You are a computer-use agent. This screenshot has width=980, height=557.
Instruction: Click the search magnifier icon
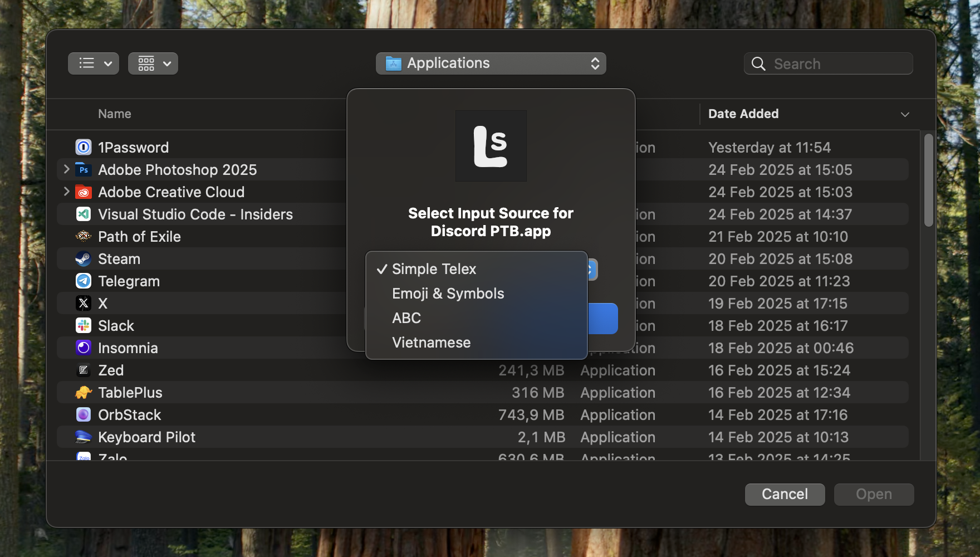click(x=758, y=64)
